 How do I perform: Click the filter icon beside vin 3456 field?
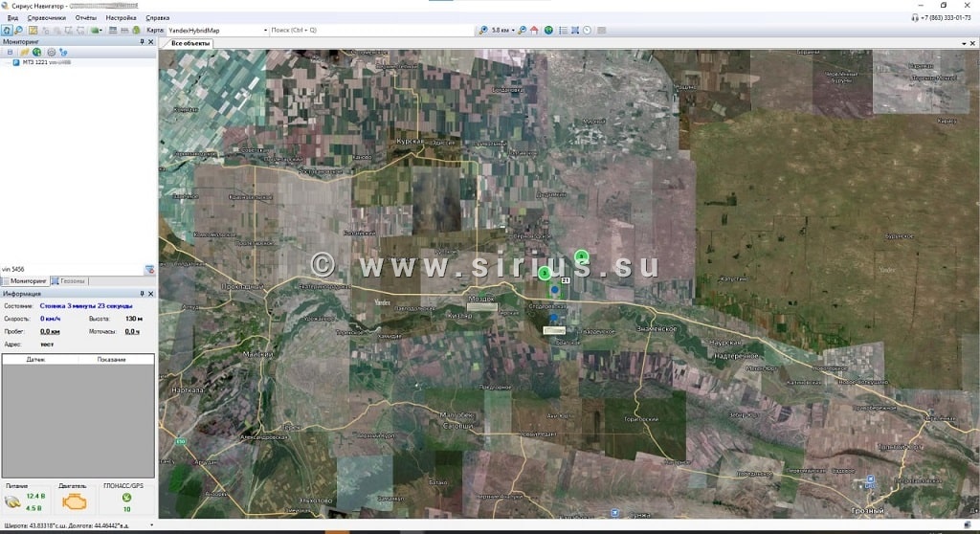coord(149,270)
